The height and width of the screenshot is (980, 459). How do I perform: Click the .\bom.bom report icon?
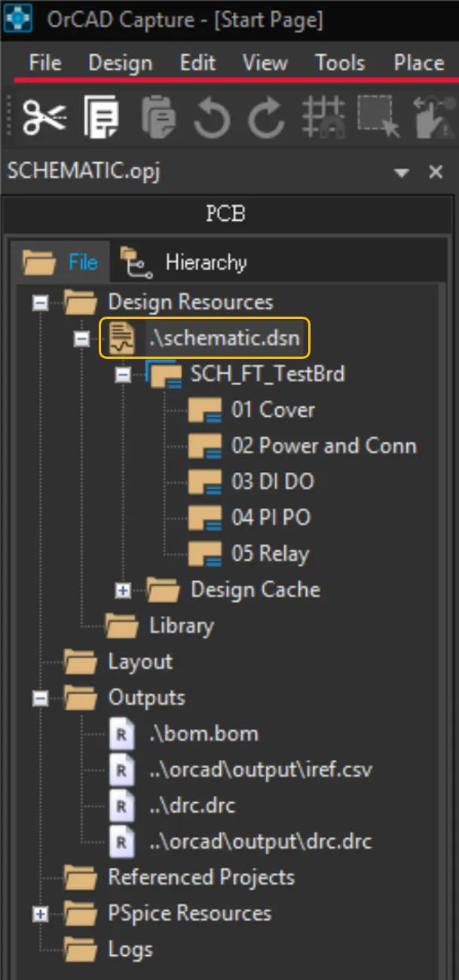(121, 733)
